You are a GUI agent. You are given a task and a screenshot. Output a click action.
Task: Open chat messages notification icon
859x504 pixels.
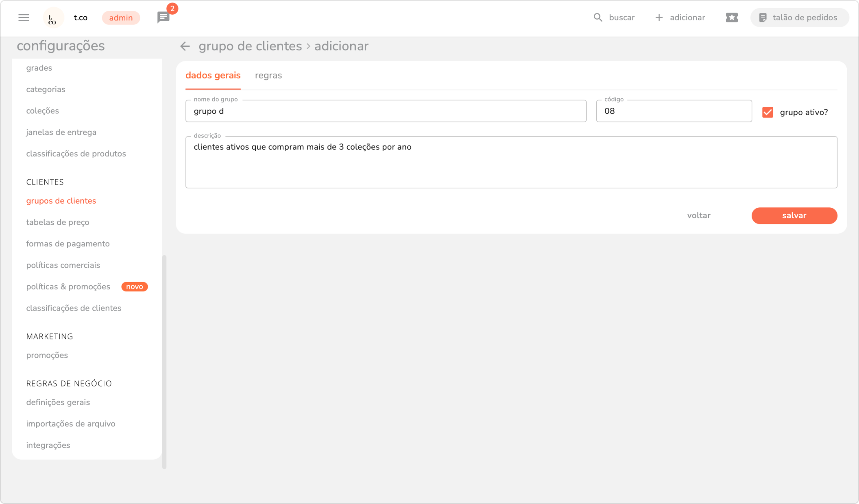click(164, 17)
